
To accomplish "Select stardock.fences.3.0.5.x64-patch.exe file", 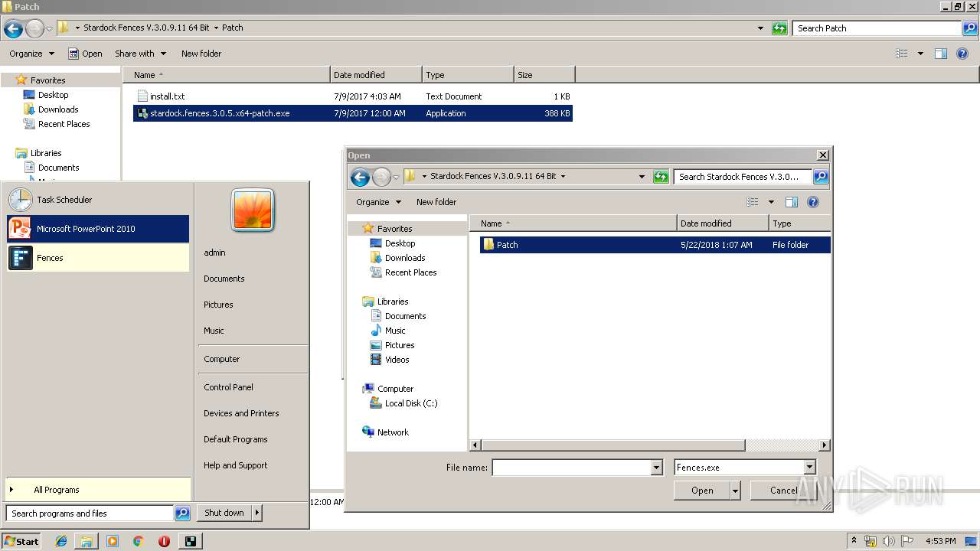I will [x=353, y=113].
